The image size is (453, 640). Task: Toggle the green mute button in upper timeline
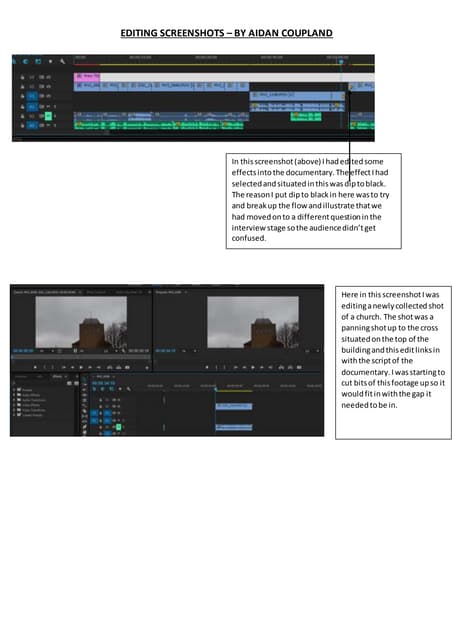(x=48, y=116)
